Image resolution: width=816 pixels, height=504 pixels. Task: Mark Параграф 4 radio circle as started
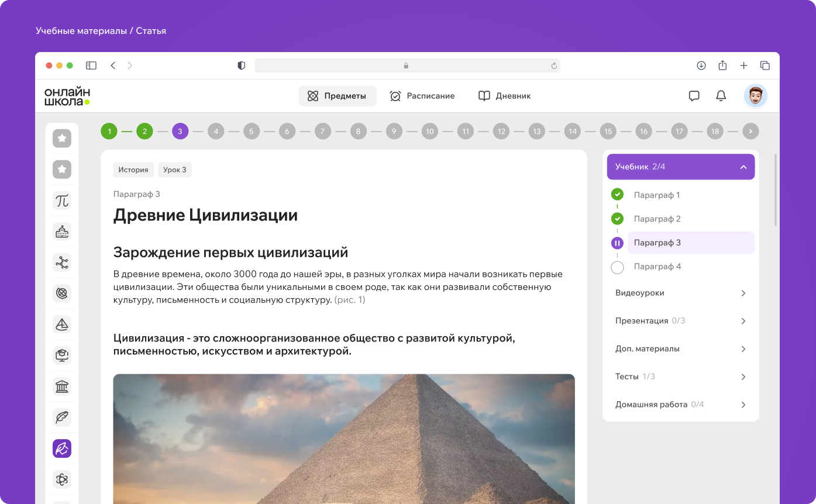pos(617,267)
